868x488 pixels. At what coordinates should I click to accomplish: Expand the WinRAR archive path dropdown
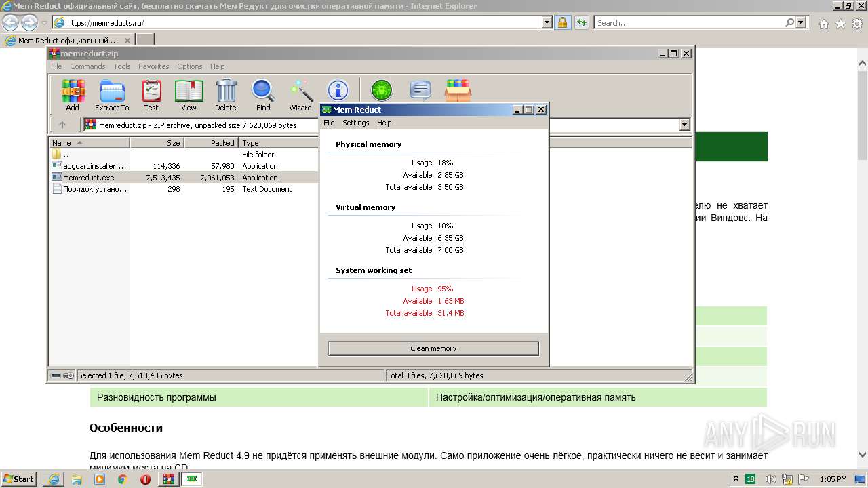pyautogui.click(x=684, y=125)
